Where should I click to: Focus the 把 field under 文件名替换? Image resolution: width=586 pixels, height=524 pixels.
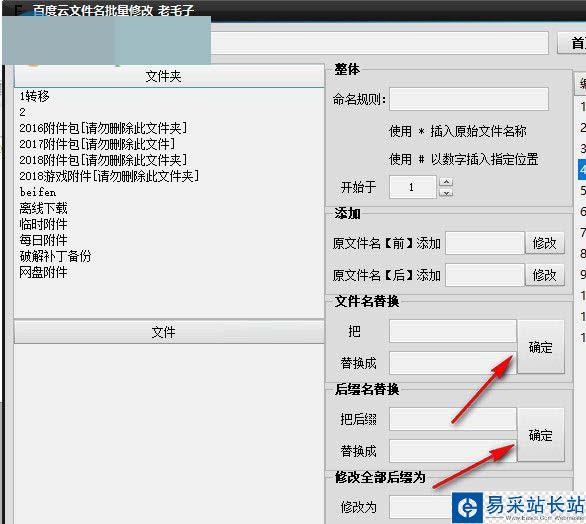coord(453,331)
